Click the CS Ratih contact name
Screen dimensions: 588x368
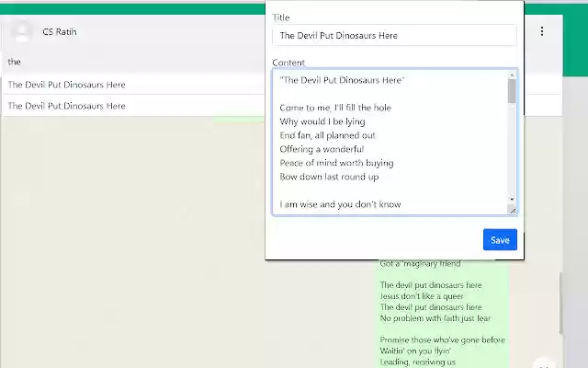(x=60, y=32)
